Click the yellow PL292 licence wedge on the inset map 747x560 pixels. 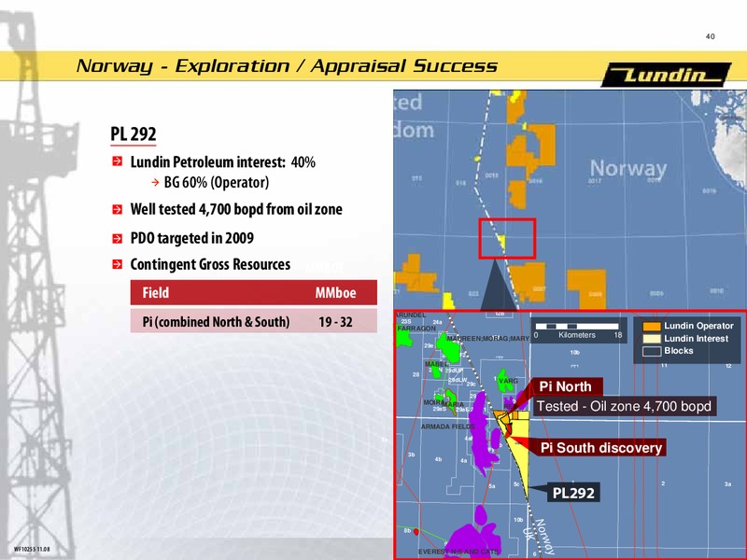coord(520,453)
